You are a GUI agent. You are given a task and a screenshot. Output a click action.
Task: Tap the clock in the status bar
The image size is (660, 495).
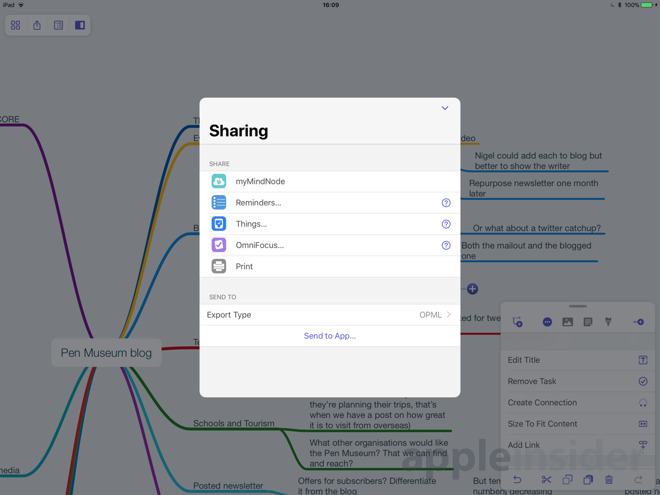(x=331, y=5)
